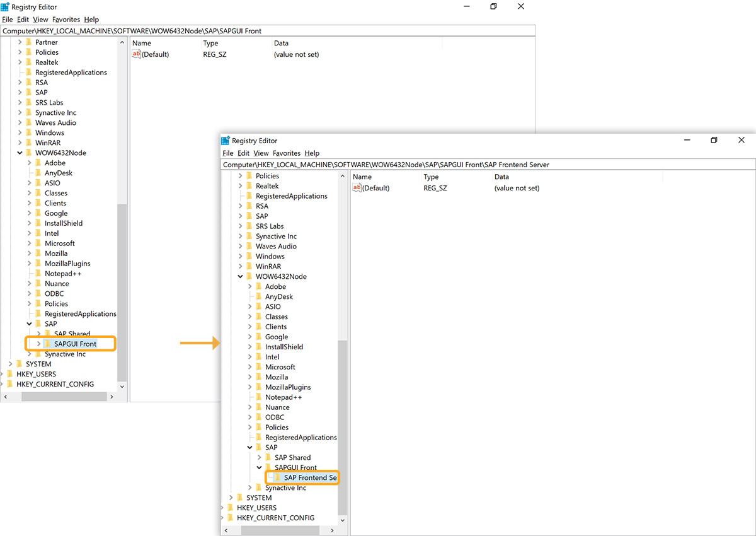The image size is (756, 536).
Task: Click (value not set) data in back window
Action: (x=296, y=54)
